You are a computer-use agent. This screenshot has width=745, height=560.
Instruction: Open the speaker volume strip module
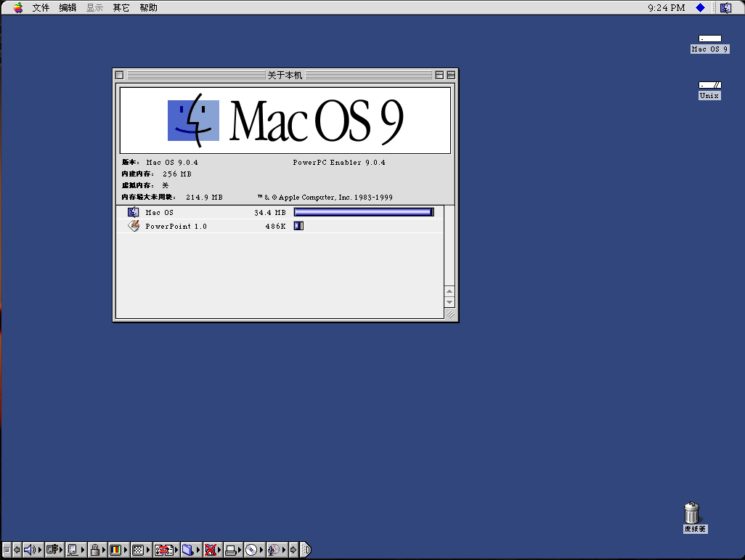pyautogui.click(x=33, y=550)
